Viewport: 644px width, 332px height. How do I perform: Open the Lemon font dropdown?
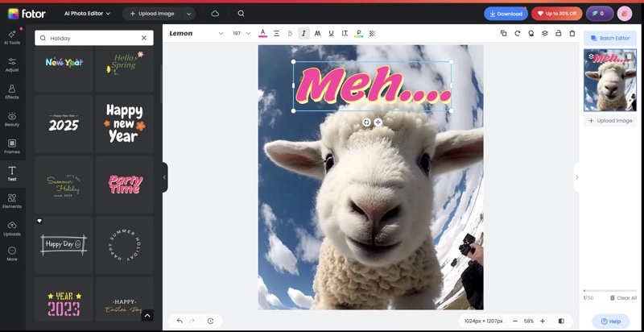pos(196,33)
